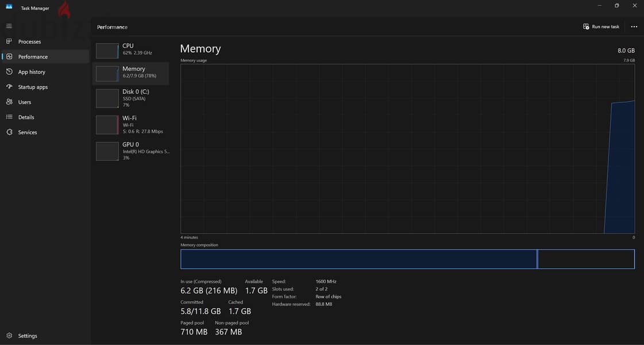Select Disk 0 (C:) graph entry
This screenshot has width=644, height=345.
(x=130, y=98)
